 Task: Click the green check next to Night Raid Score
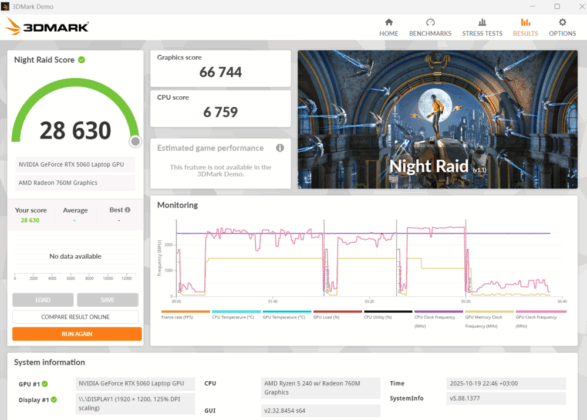82,60
